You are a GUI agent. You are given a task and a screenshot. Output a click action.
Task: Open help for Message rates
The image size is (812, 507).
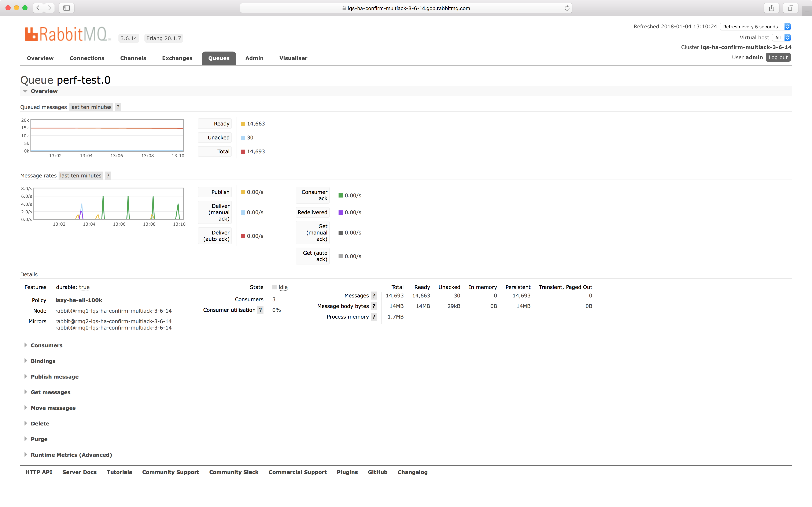[x=108, y=175]
